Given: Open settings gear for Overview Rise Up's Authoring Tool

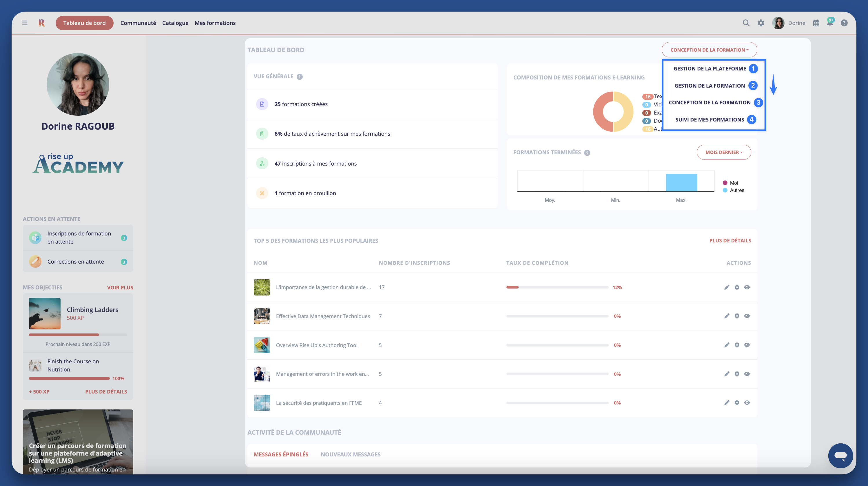Looking at the screenshot, I should [737, 345].
